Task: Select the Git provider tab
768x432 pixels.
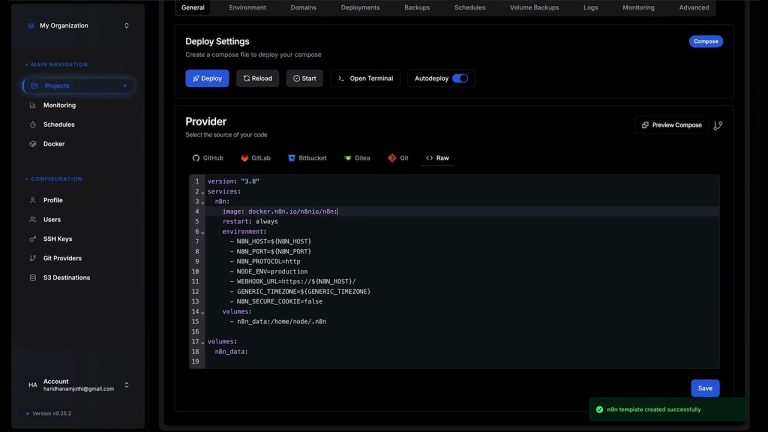Action: tap(398, 158)
